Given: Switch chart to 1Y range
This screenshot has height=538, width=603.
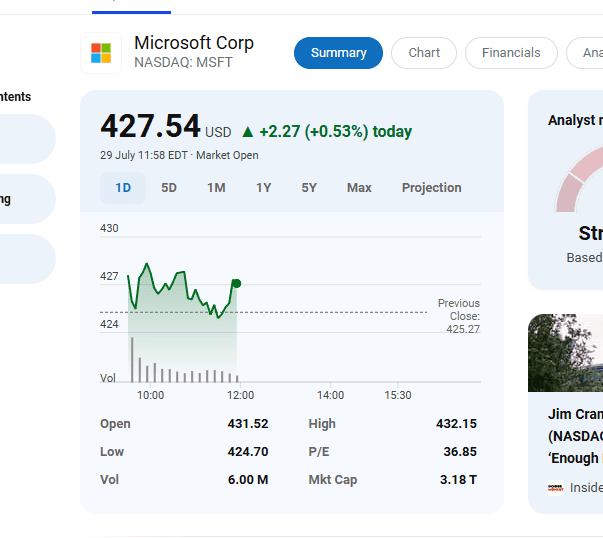Looking at the screenshot, I should coord(264,188).
